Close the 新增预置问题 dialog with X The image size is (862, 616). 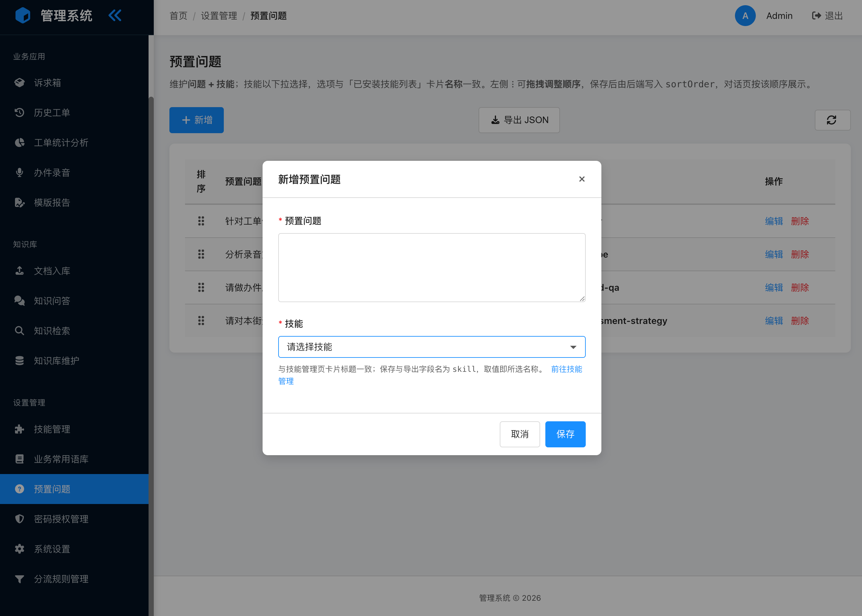pyautogui.click(x=582, y=179)
